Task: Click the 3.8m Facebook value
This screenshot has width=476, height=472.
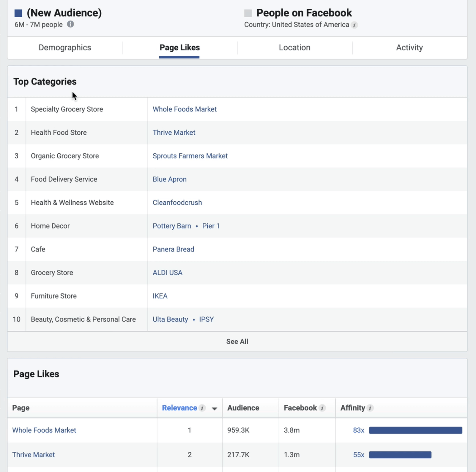Action: [292, 430]
